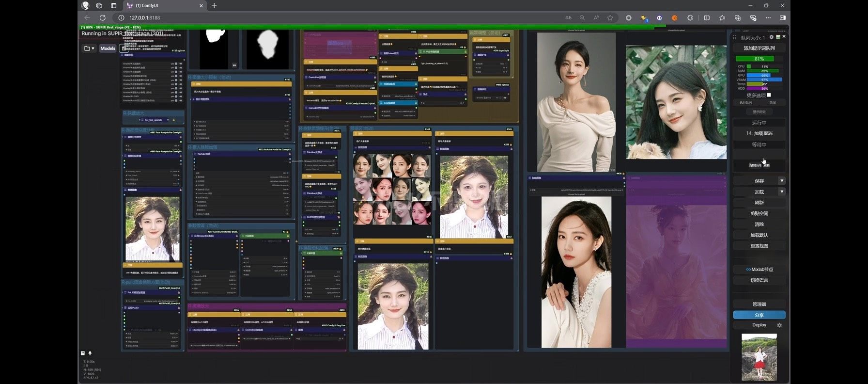Open the queue panel settings gear
868x384 pixels.
[772, 37]
